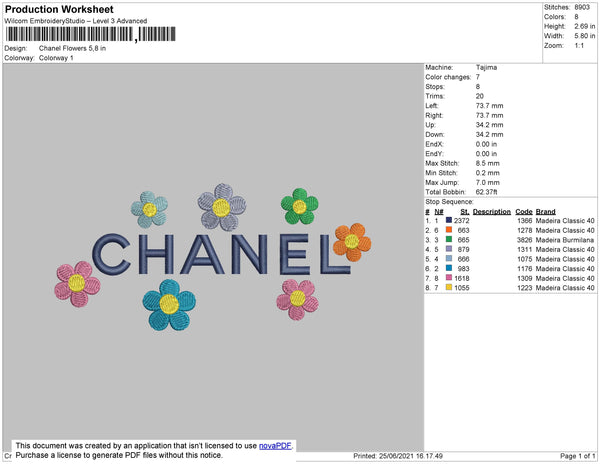The width and height of the screenshot is (600, 464).
Task: Click the 'Colorway 1' value
Action: click(56, 58)
